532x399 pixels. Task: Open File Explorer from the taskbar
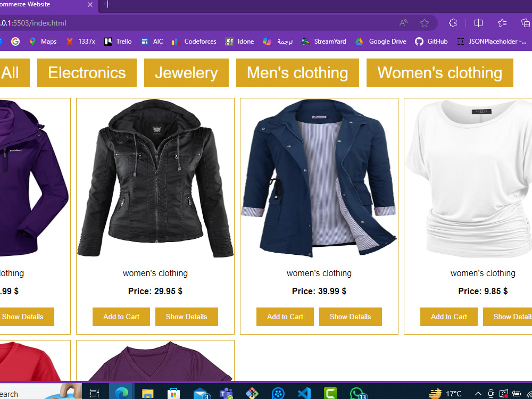147,394
